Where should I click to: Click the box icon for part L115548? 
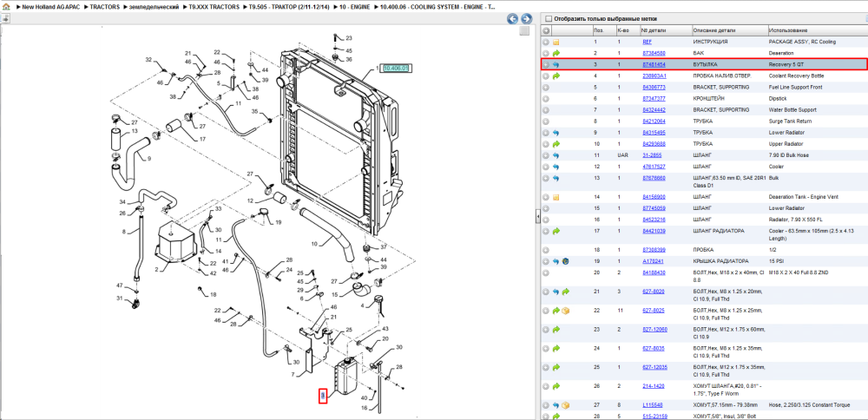coord(566,405)
